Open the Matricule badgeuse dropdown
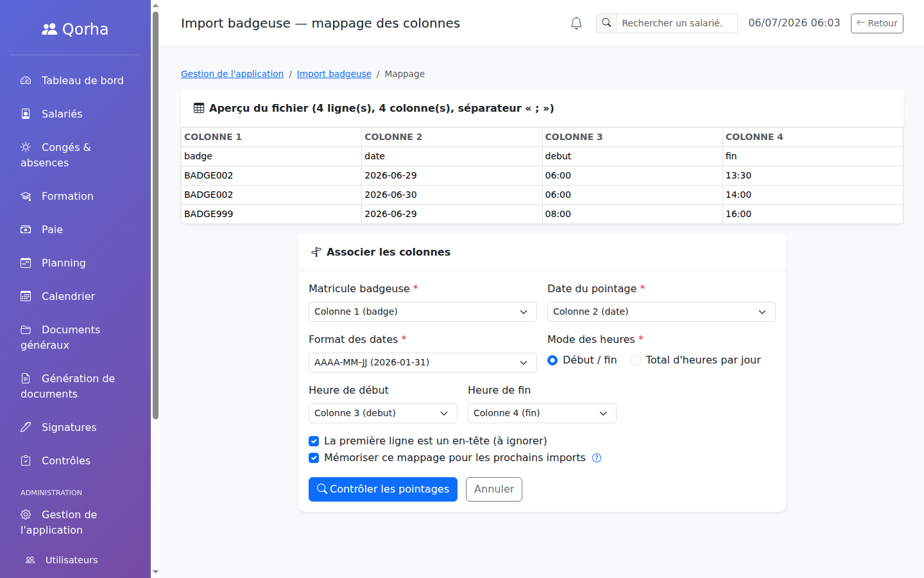Viewport: 924px width, 578px height. click(x=423, y=311)
